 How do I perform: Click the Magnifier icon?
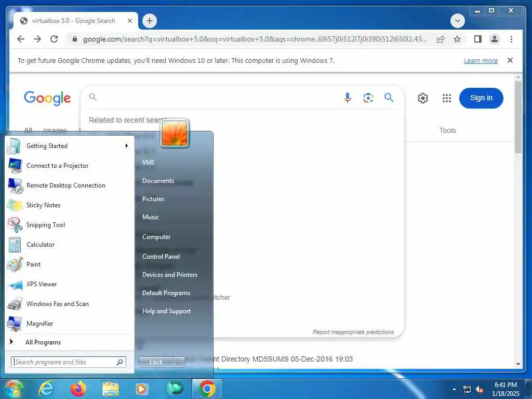point(15,324)
